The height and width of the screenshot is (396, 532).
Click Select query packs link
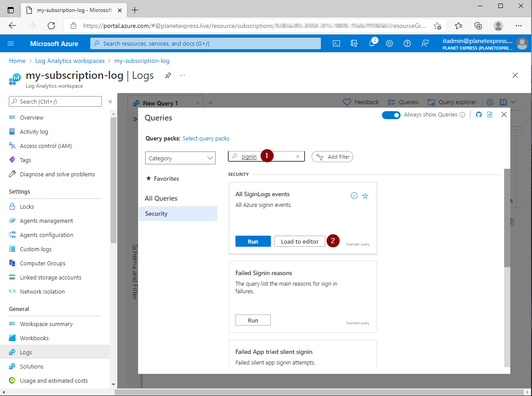tap(206, 138)
